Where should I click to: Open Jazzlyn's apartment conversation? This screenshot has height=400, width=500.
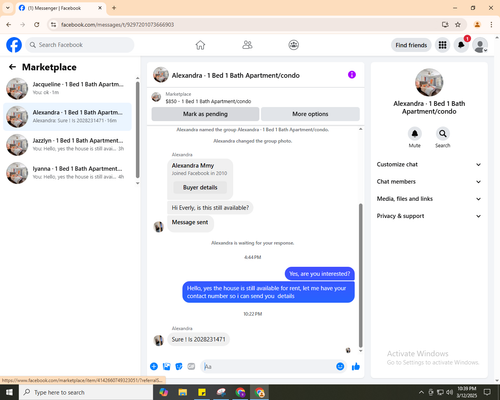pyautogui.click(x=67, y=145)
